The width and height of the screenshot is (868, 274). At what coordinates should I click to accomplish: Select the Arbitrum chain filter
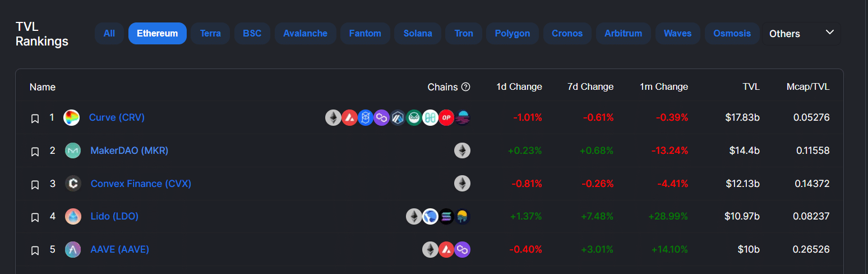623,34
